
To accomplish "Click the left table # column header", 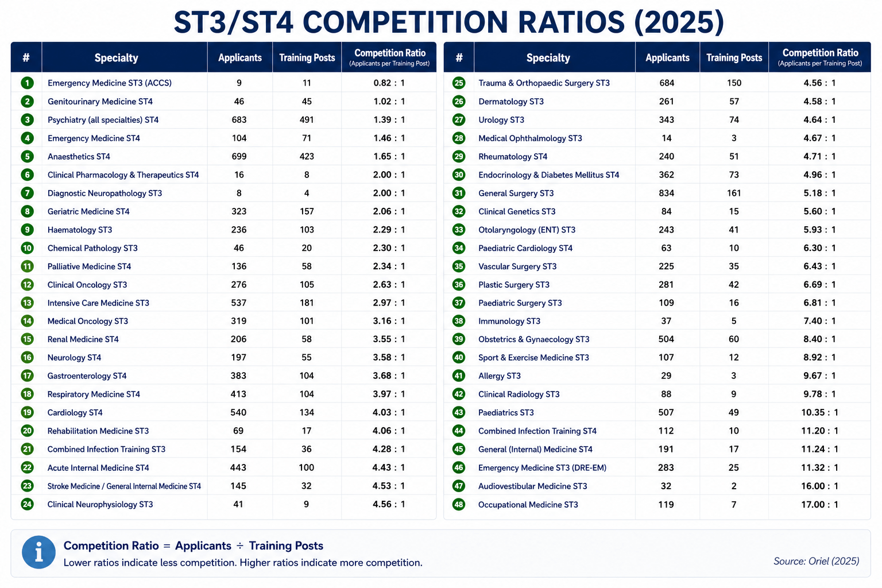I will point(26,58).
